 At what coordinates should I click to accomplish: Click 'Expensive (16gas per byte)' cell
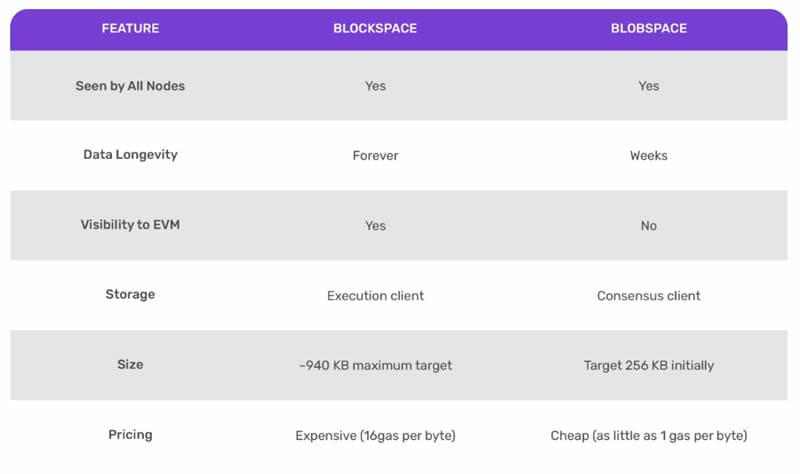pos(375,436)
